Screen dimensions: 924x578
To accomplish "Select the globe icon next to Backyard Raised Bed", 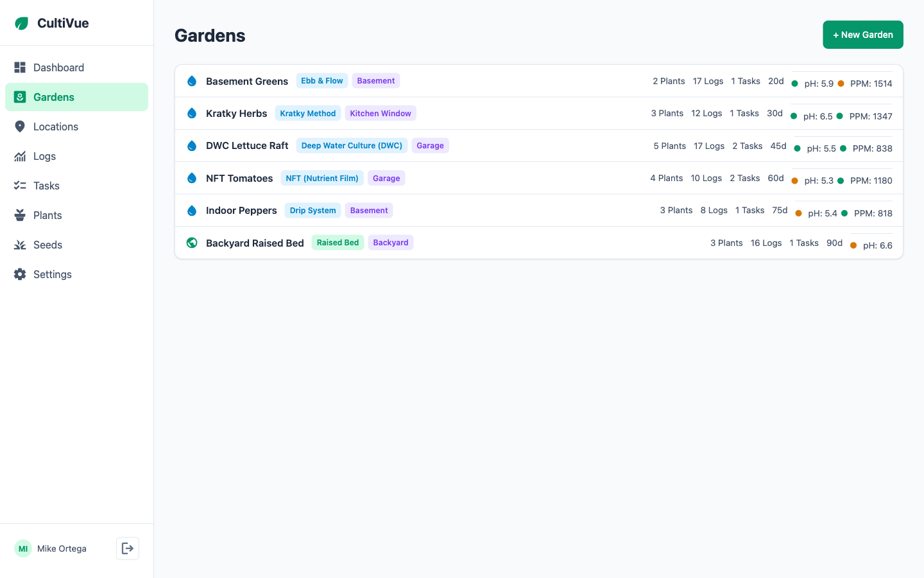I will [x=192, y=242].
